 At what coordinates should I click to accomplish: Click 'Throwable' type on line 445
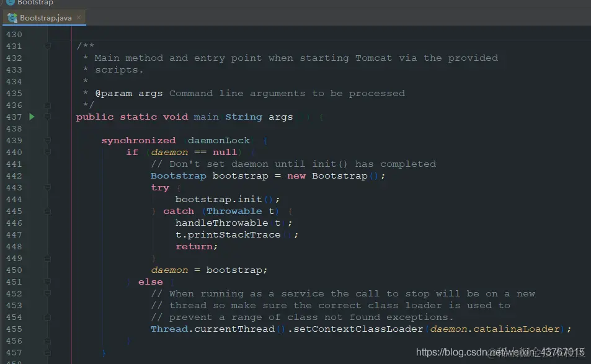point(234,211)
